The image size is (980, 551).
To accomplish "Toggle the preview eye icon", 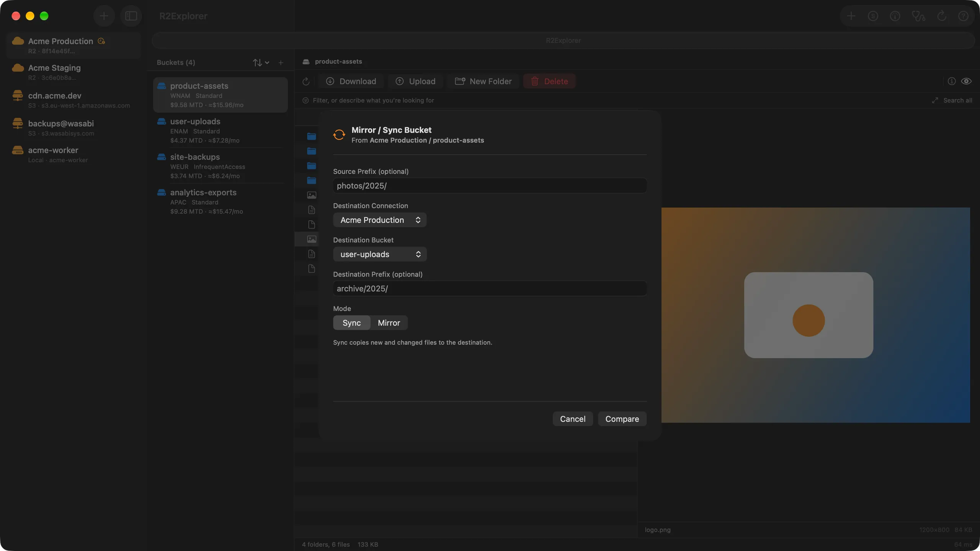I will (966, 81).
